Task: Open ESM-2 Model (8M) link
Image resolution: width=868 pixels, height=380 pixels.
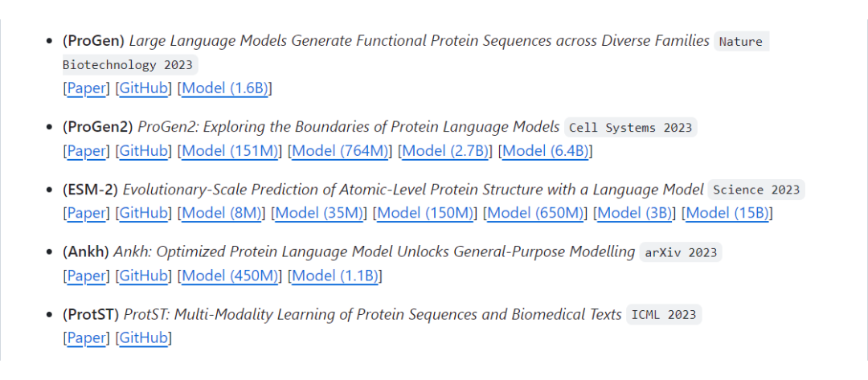Action: coord(222,213)
